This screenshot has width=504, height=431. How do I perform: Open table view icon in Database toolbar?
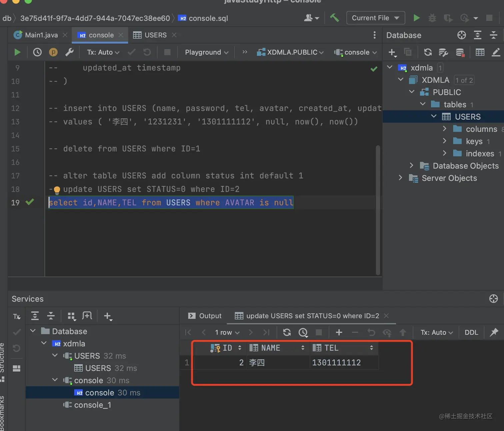(480, 52)
